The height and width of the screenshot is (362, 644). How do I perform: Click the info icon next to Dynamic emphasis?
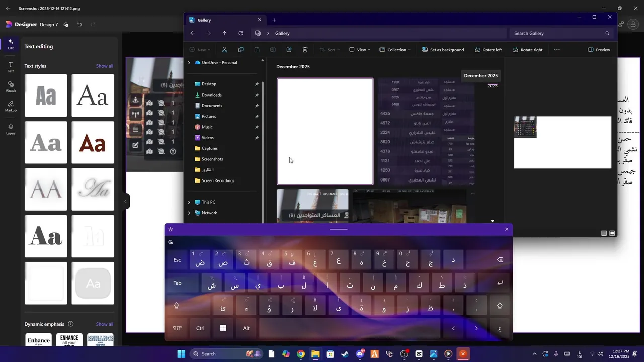(70, 324)
